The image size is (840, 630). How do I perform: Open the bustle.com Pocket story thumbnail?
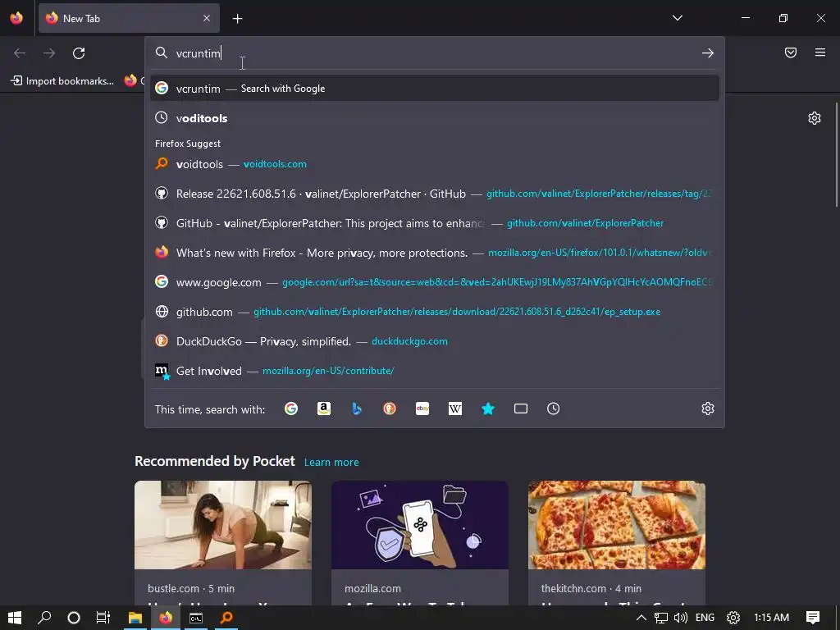coord(223,524)
